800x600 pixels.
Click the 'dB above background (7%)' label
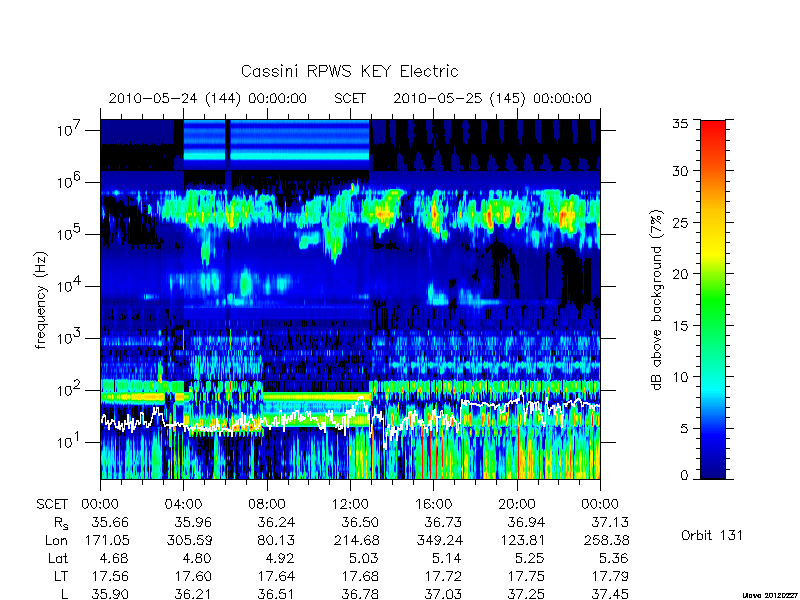pos(657,300)
